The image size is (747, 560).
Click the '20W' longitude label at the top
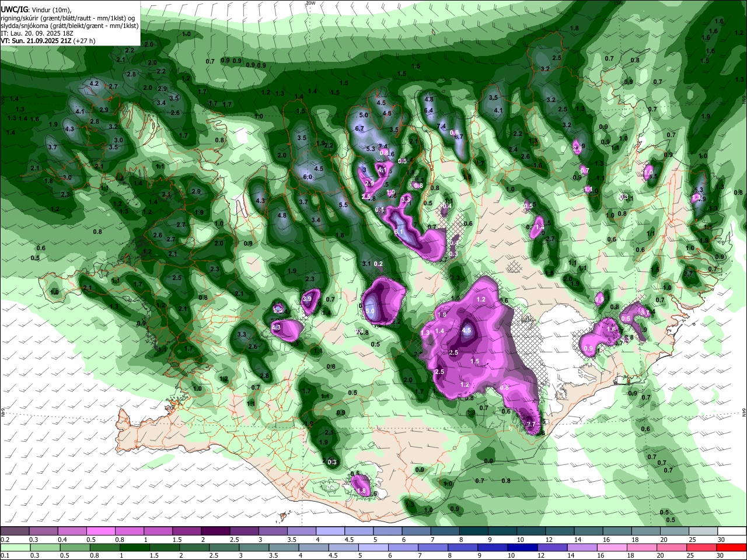pos(310,3)
